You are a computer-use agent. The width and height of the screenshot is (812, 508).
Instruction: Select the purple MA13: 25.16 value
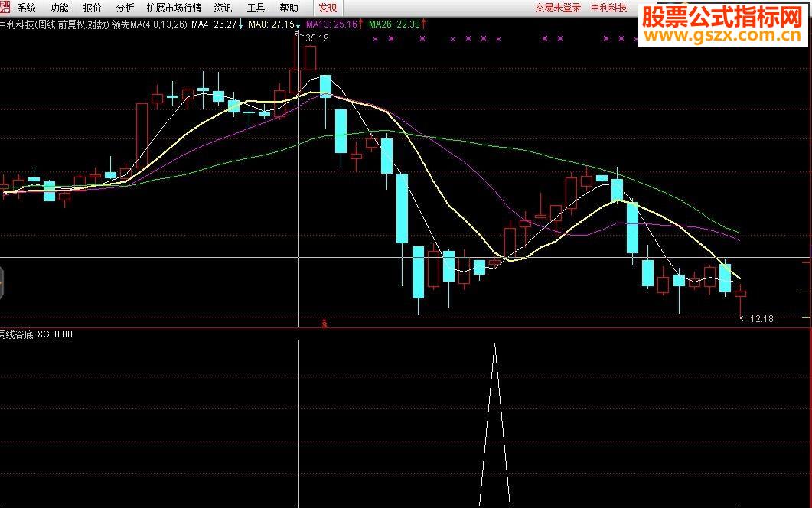[331, 24]
